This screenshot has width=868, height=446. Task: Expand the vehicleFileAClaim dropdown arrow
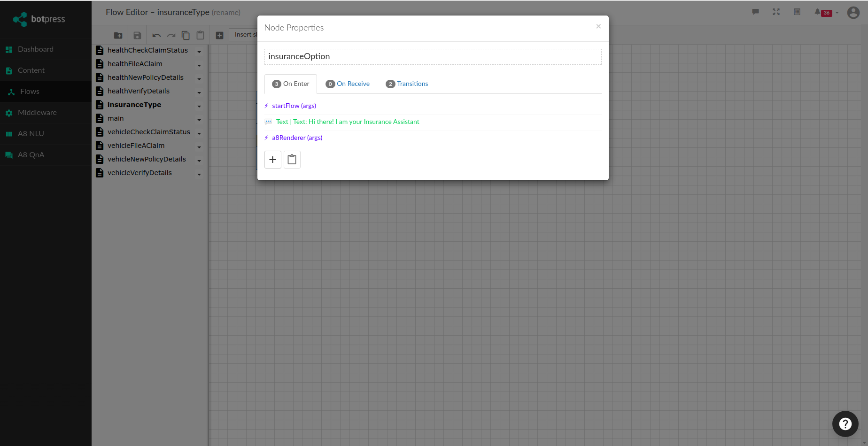pyautogui.click(x=199, y=147)
